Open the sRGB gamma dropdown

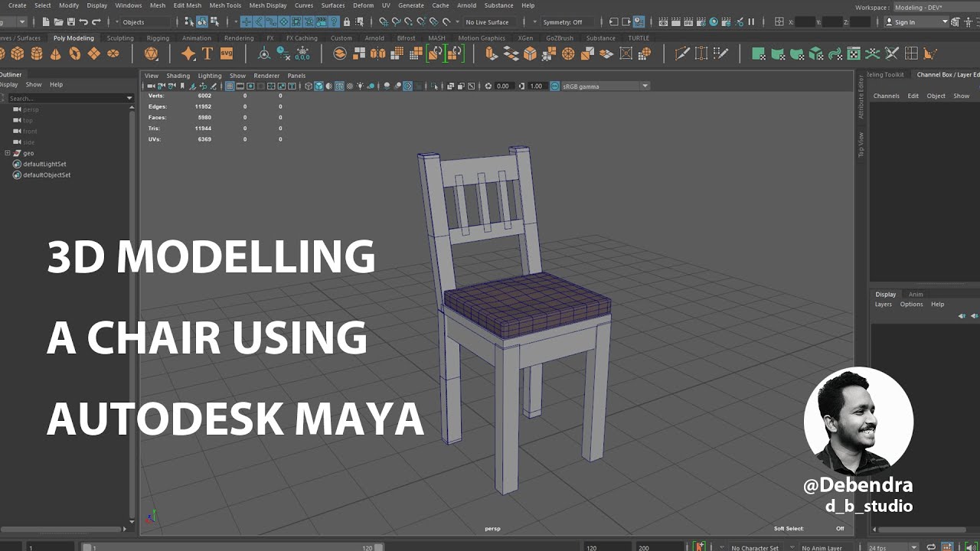coord(645,86)
